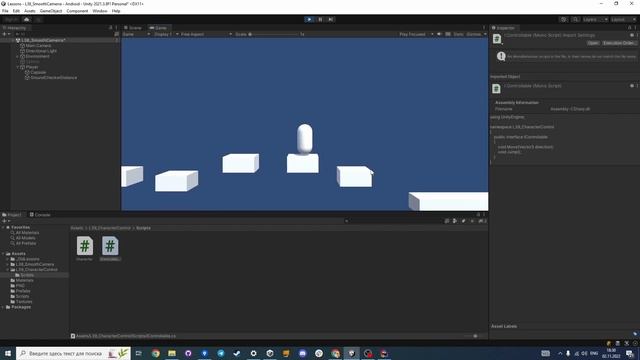Open the Window menu
Image resolution: width=640 pixels, height=360 pixels.
click(100, 11)
